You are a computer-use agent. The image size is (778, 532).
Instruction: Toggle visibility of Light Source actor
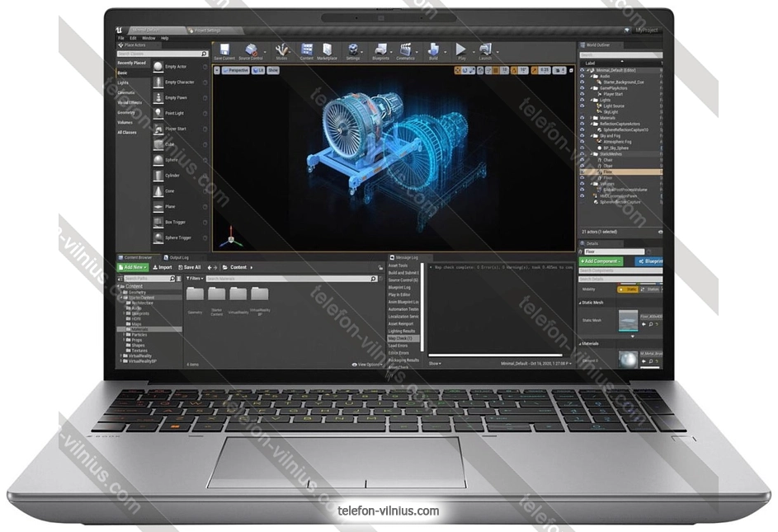(x=582, y=106)
